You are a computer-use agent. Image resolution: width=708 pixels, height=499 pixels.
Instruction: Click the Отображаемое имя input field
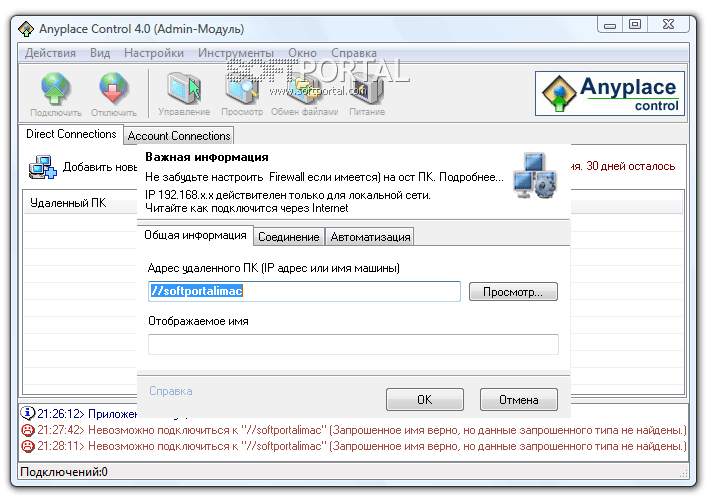(353, 345)
